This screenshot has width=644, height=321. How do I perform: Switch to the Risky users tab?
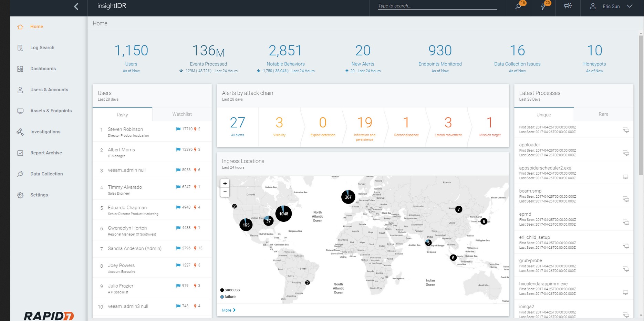click(x=122, y=114)
